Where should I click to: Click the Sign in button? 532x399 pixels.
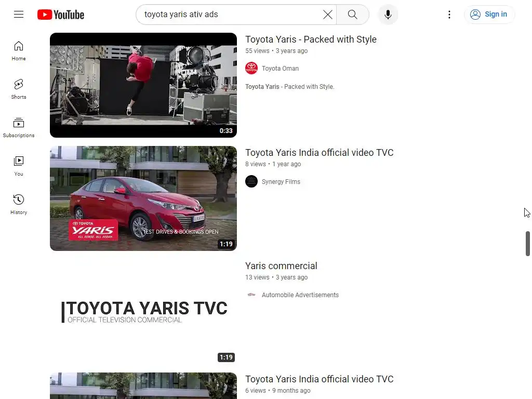(489, 14)
